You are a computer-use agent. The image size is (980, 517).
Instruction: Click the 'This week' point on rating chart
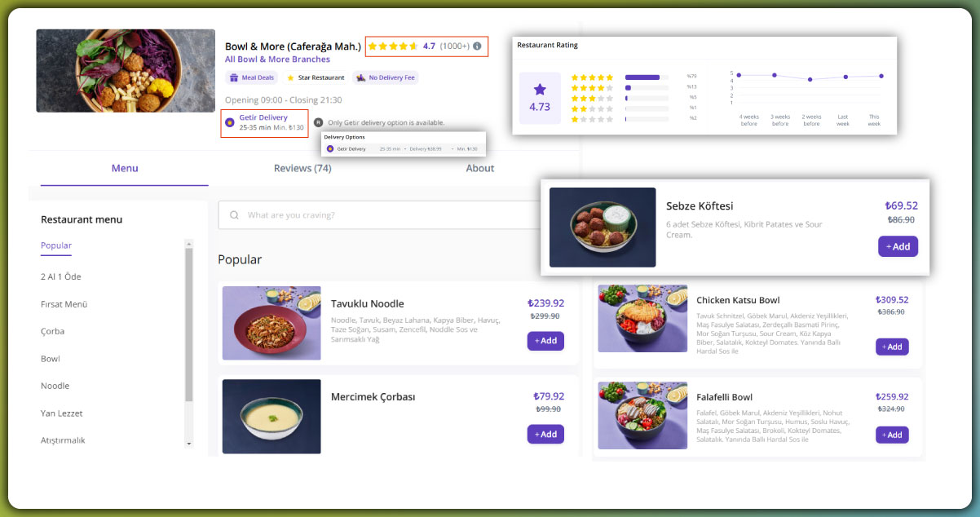pos(881,76)
